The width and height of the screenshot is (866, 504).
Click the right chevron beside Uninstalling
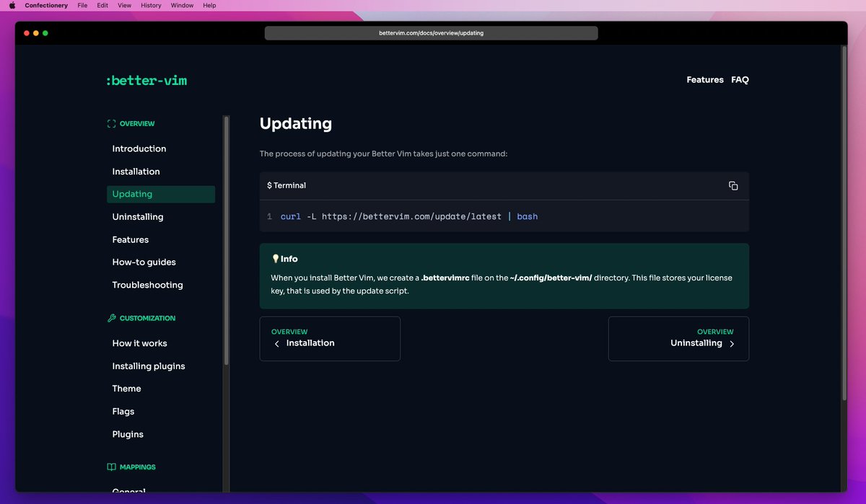(732, 344)
